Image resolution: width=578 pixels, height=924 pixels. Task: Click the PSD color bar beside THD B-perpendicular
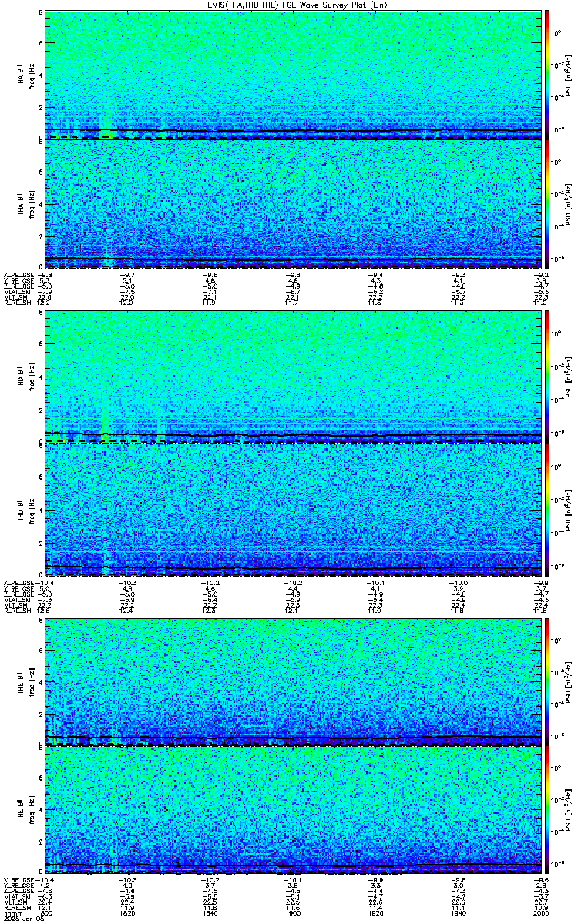coord(547,377)
